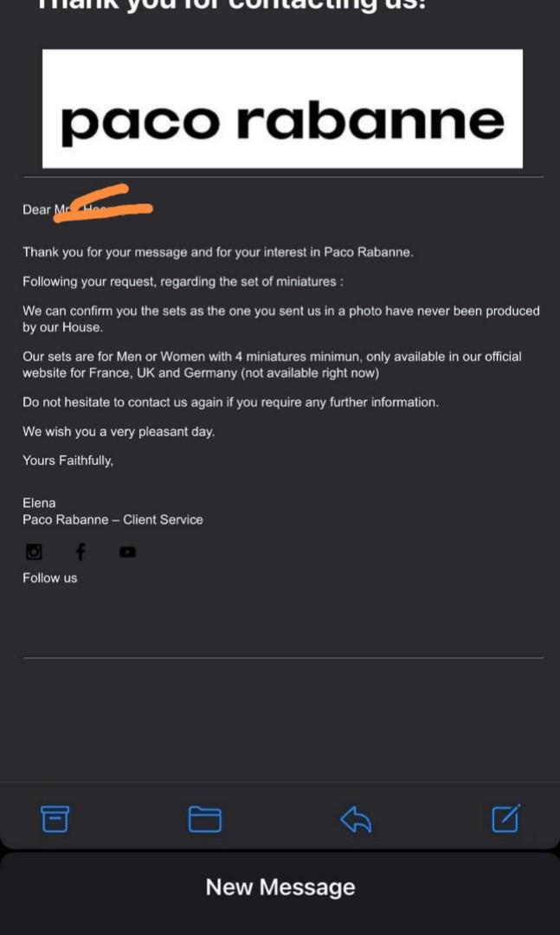560x935 pixels.
Task: Tap the "Elena" signature name
Action: (x=39, y=502)
